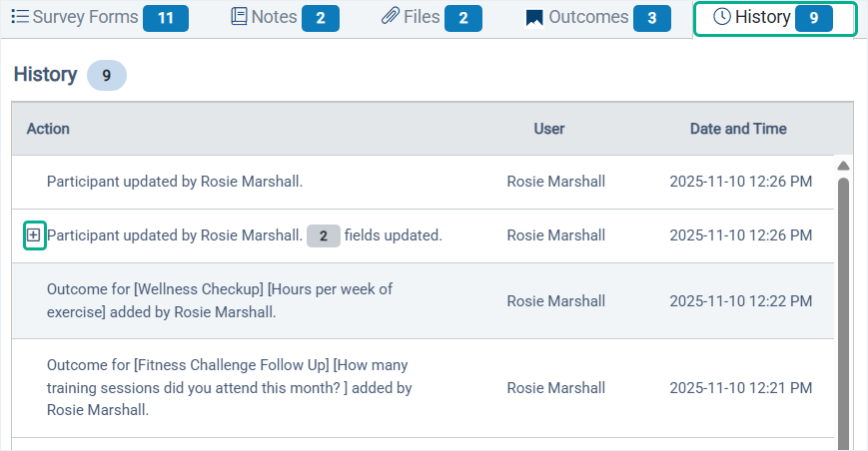Image resolution: width=868 pixels, height=451 pixels.
Task: Click the 2 fields updated badge
Action: tap(324, 236)
